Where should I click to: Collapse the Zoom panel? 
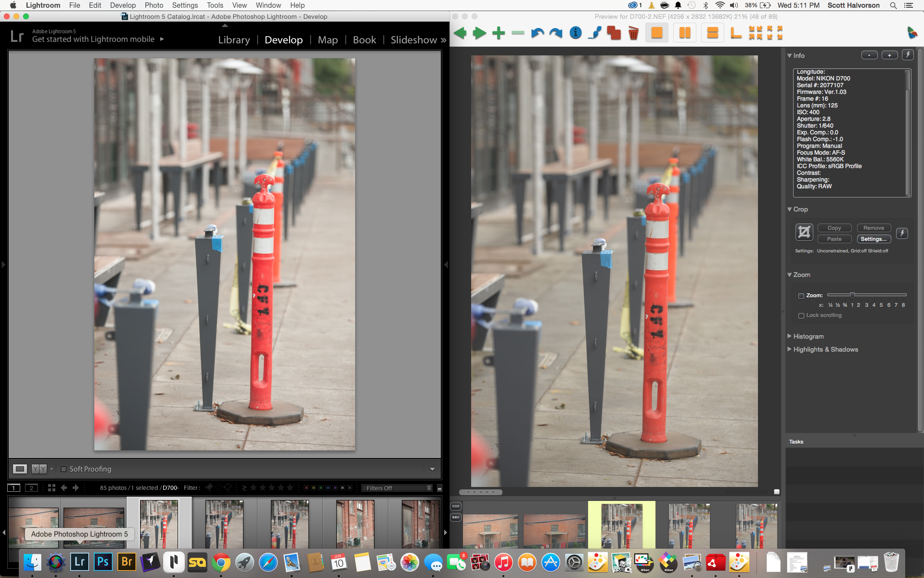[790, 275]
